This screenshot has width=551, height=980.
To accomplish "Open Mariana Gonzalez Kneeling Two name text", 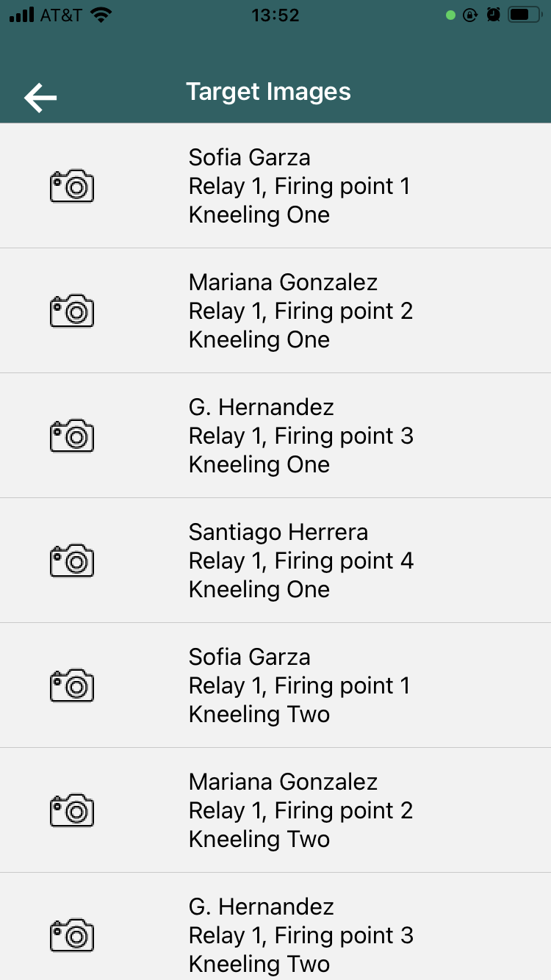I will tap(283, 782).
